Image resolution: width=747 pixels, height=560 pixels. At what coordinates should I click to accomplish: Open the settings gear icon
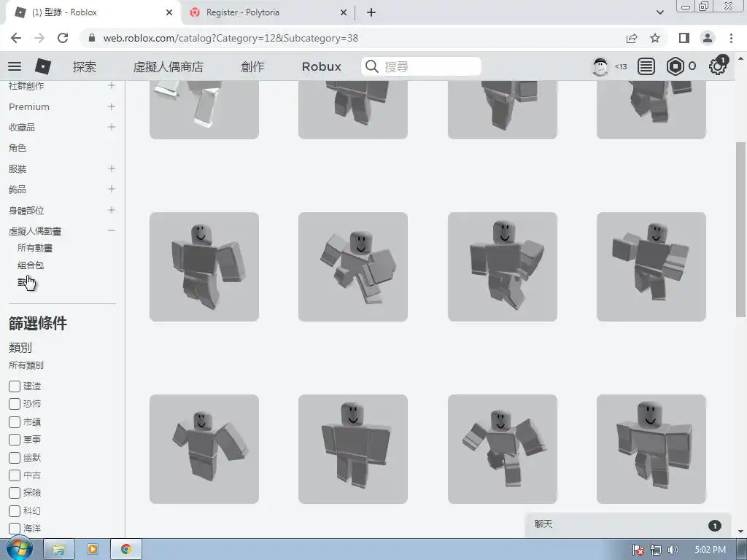(x=717, y=66)
